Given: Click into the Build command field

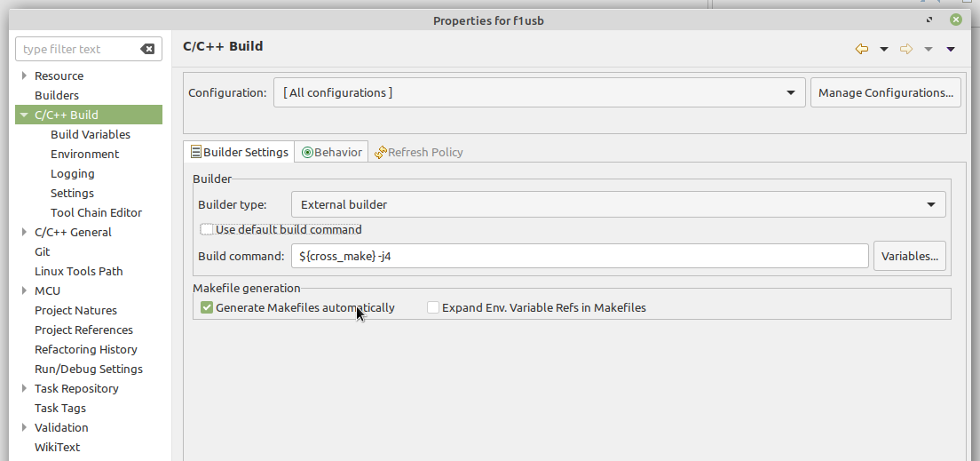Looking at the screenshot, I should click(x=580, y=256).
